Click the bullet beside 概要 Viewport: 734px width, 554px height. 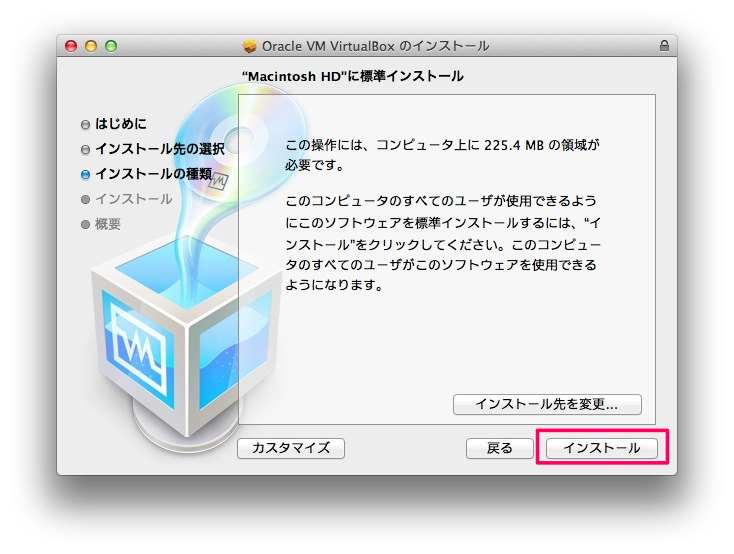tap(85, 225)
